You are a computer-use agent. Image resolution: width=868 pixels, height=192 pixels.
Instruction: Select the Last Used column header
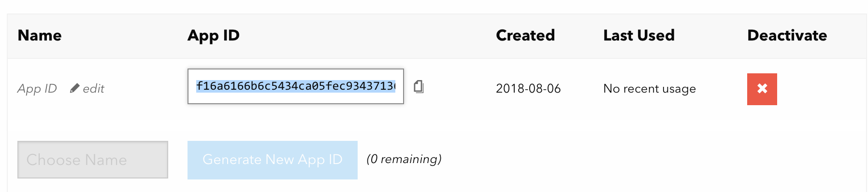(x=639, y=35)
